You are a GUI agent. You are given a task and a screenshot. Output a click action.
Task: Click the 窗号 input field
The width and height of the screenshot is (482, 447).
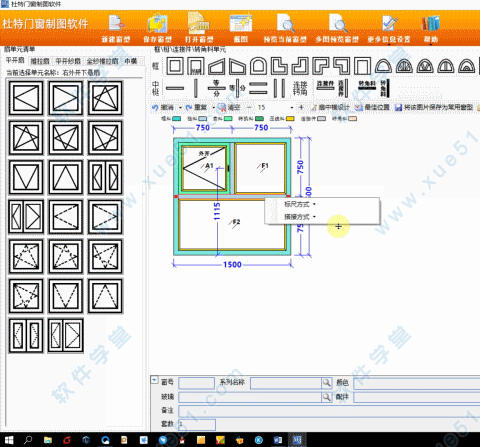click(196, 383)
